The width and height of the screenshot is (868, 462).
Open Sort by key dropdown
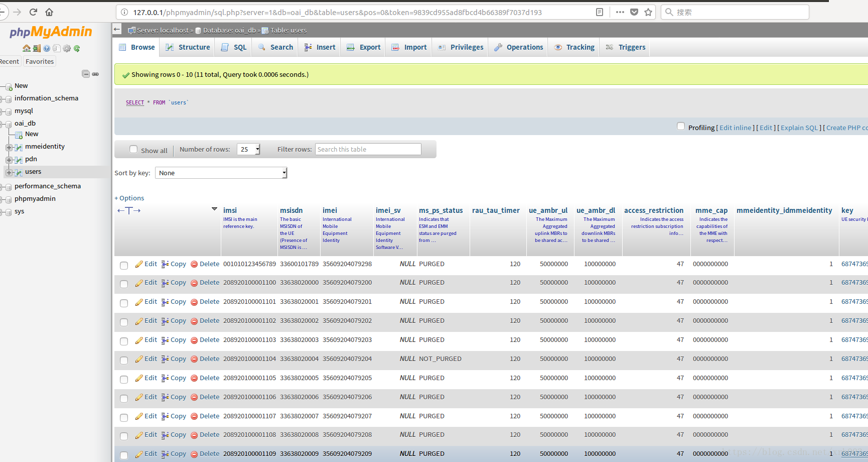pyautogui.click(x=221, y=173)
